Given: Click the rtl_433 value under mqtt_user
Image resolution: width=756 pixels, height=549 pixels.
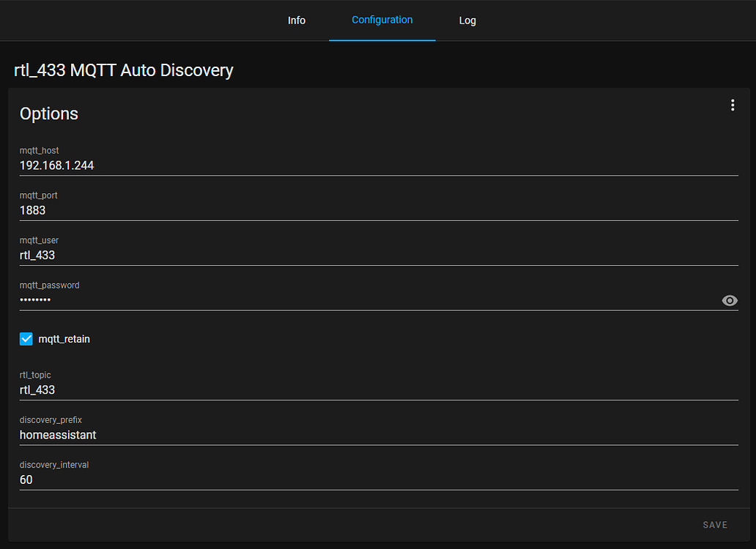Looking at the screenshot, I should coord(37,255).
